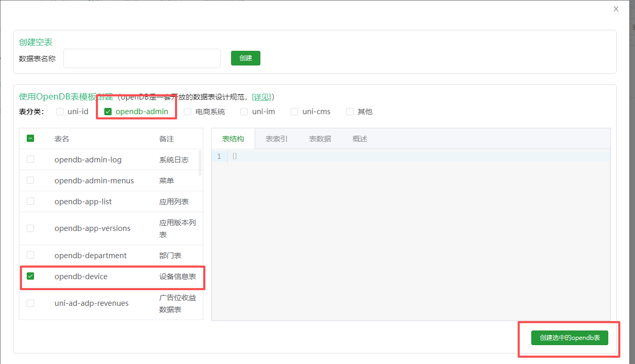Select the opendb-admin-log table name
This screenshot has width=635, height=364.
point(88,160)
